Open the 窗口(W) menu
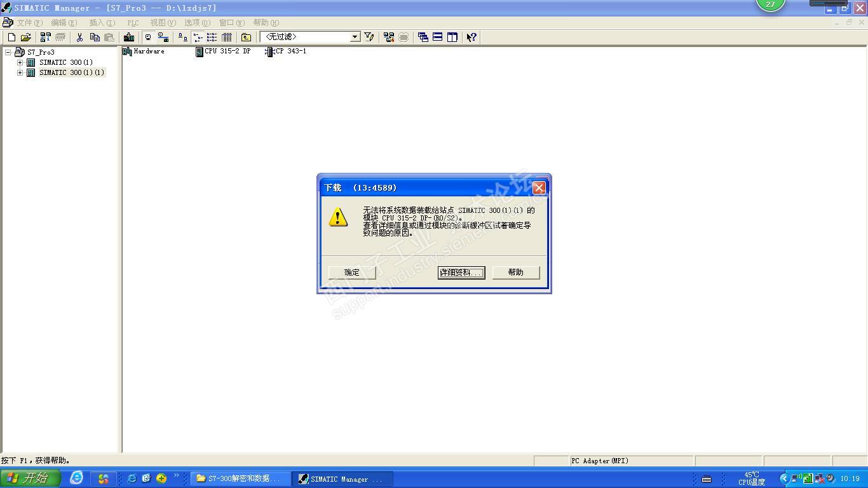 [x=232, y=23]
